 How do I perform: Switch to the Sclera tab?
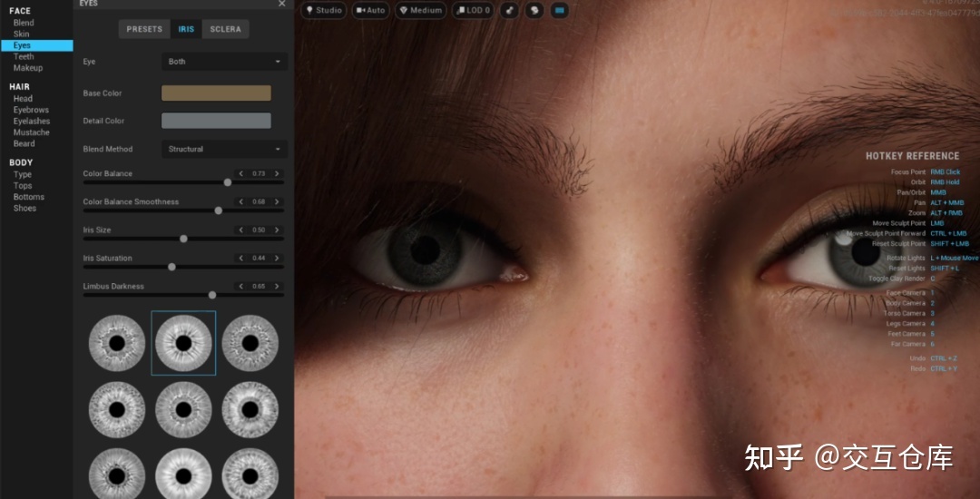pos(226,29)
